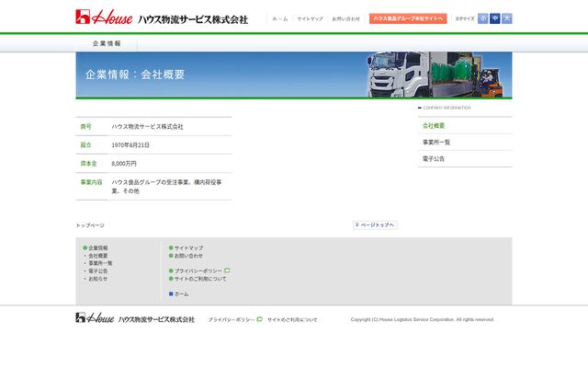The height and width of the screenshot is (368, 588).
Task: Click the 事業内容 row label
Action: (92, 182)
